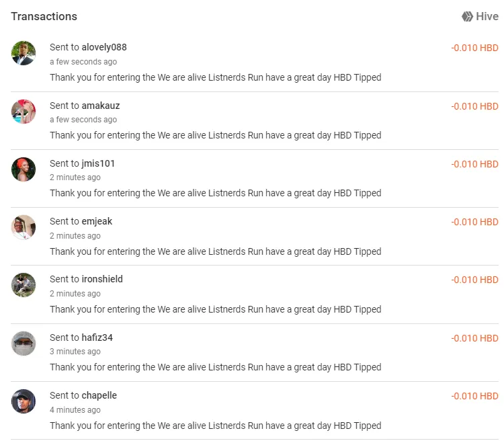Open amakauz's profile avatar
The width and height of the screenshot is (504, 441).
pyautogui.click(x=24, y=111)
